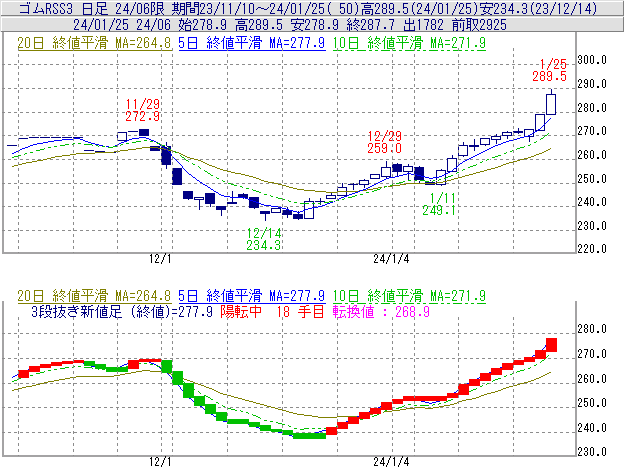Click the 10日 終値平滑 MA=271.9 legend in upper chart

click(409, 43)
